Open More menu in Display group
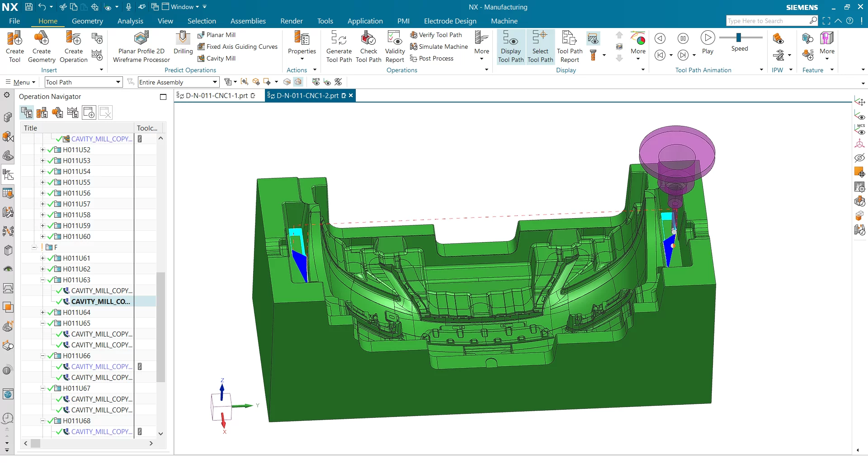Image resolution: width=868 pixels, height=463 pixels. coord(638,45)
